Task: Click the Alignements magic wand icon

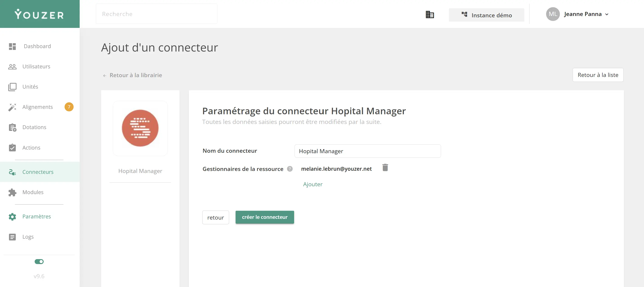Action: (12, 107)
